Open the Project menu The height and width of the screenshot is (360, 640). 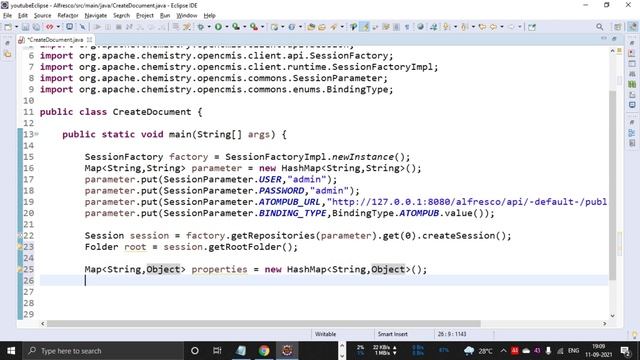point(144,16)
